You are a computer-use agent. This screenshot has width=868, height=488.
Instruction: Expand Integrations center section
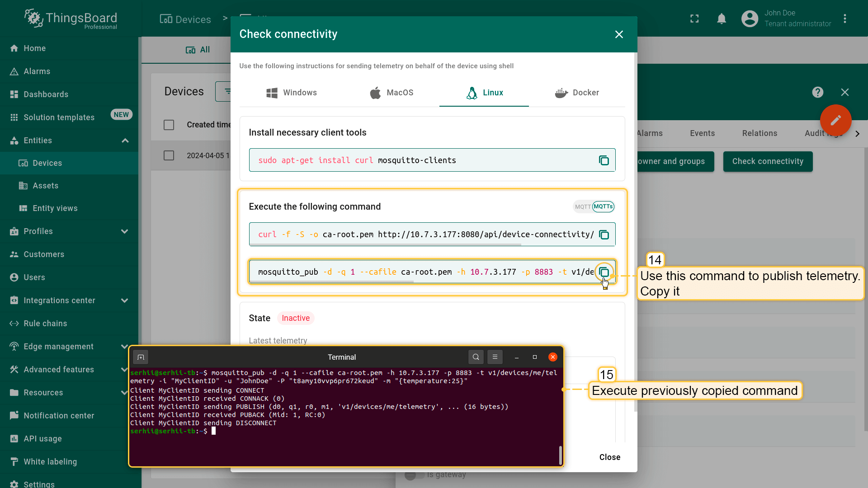tap(125, 300)
